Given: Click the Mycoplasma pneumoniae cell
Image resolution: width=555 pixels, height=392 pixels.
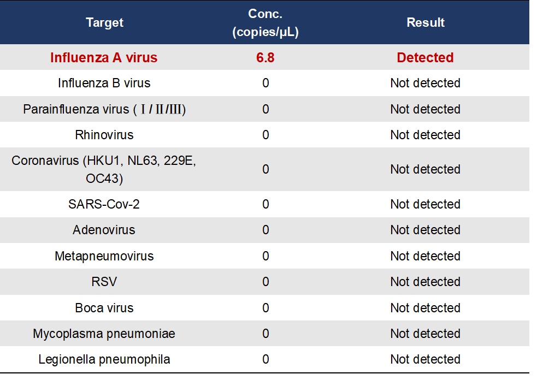Looking at the screenshot, I should pos(104,334).
